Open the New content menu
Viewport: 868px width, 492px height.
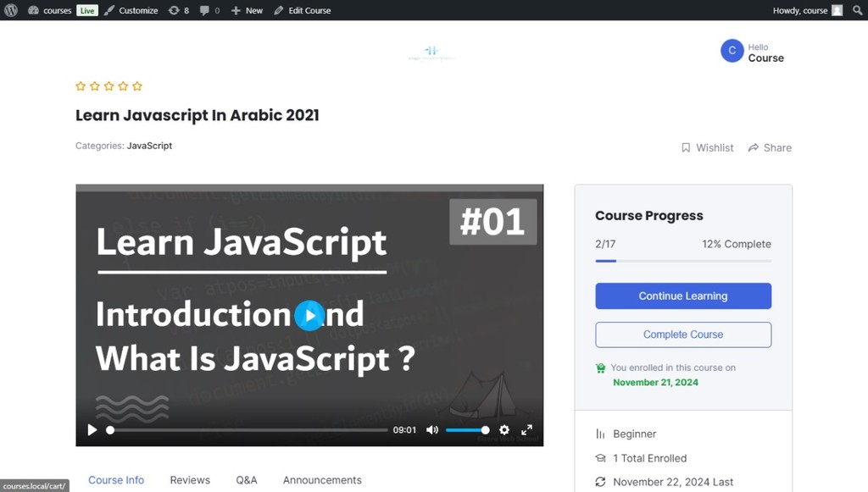tap(247, 10)
